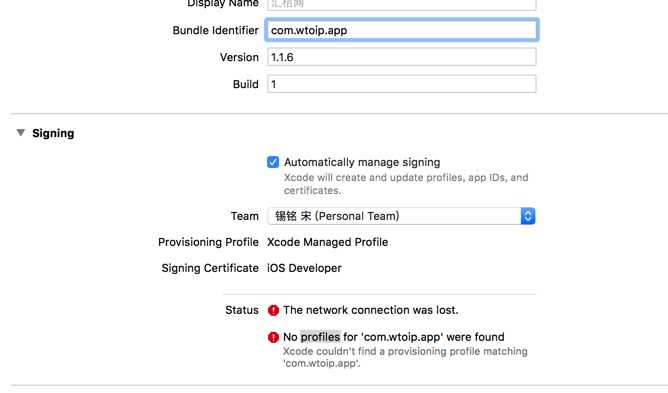Image resolution: width=668 pixels, height=393 pixels.
Task: Open the Team dropdown arrows
Action: click(x=527, y=216)
